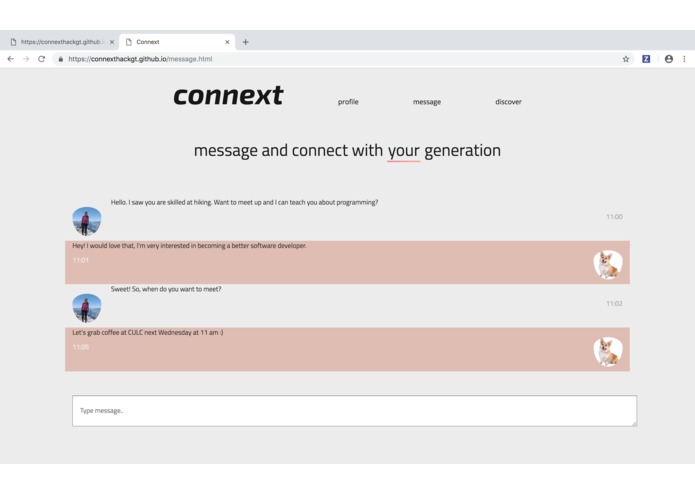Click the corgi avatar in the coffee message
The width and height of the screenshot is (695, 494).
(x=608, y=351)
